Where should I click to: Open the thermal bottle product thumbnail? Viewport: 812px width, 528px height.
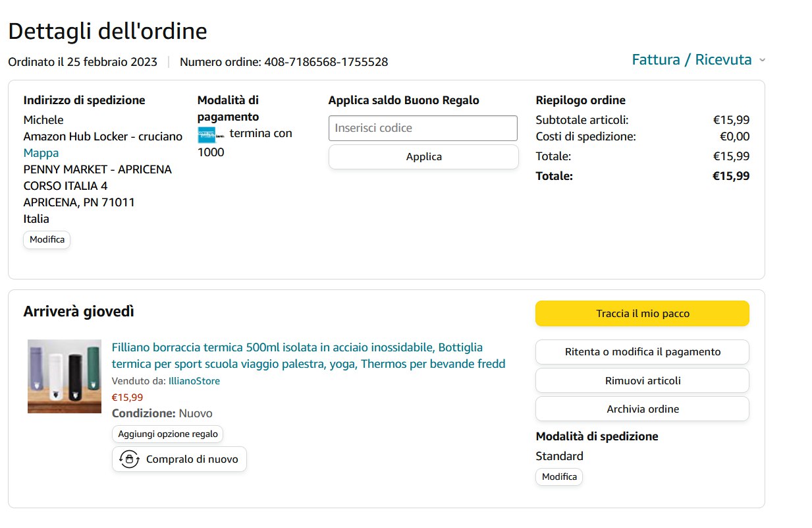(65, 376)
